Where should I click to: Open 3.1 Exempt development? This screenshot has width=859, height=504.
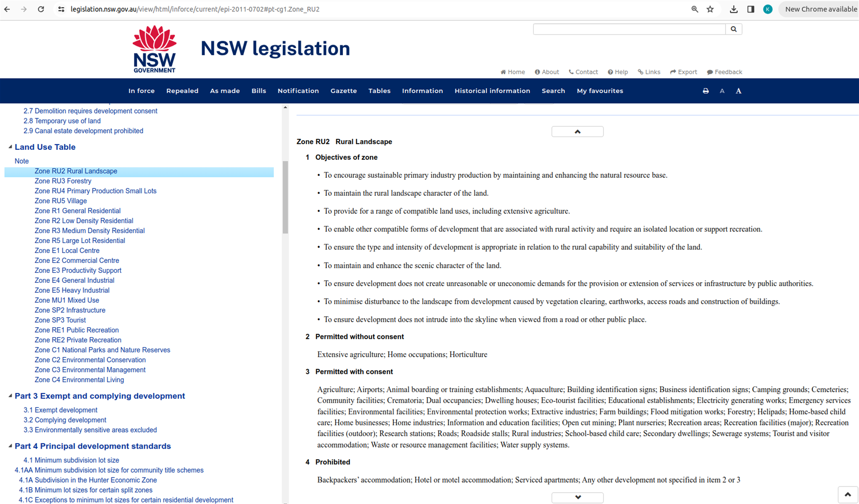(x=61, y=410)
